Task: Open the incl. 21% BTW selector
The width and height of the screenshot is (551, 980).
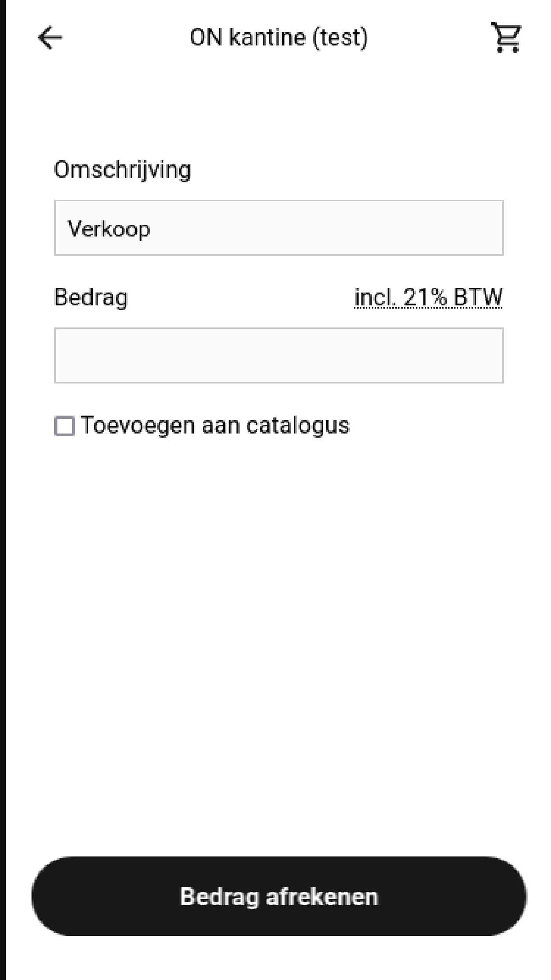Action: tap(428, 297)
